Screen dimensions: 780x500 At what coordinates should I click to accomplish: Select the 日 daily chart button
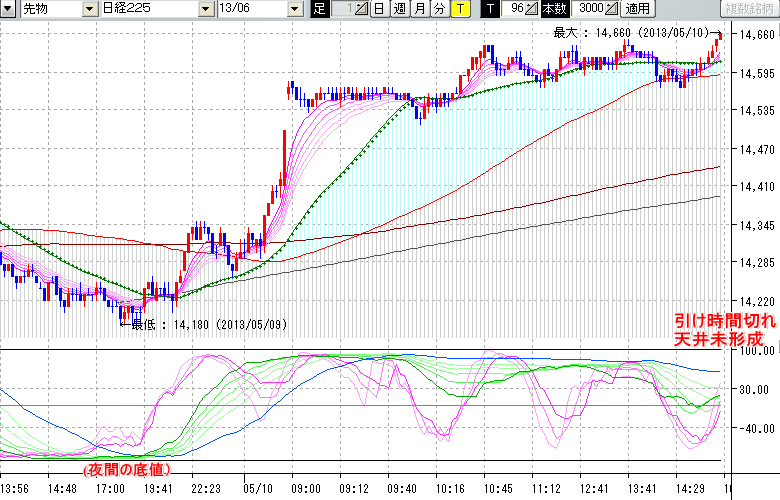[x=378, y=9]
